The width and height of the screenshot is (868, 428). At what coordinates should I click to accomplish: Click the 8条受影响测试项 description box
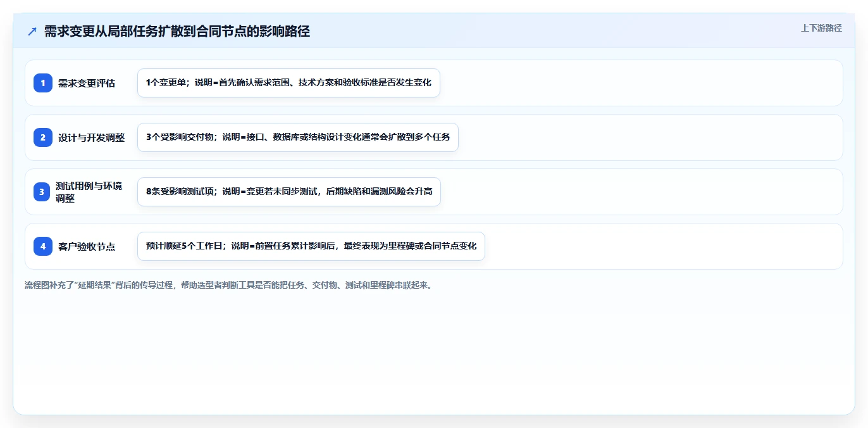click(288, 192)
